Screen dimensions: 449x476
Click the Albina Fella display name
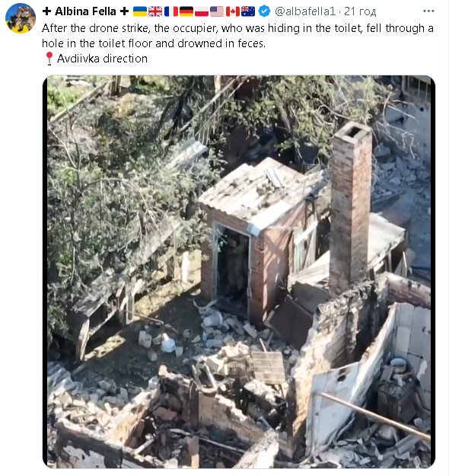(85, 11)
